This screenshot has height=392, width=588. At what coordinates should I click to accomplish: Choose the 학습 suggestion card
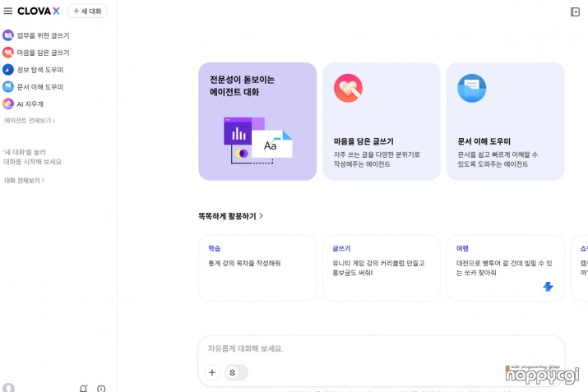tap(257, 268)
